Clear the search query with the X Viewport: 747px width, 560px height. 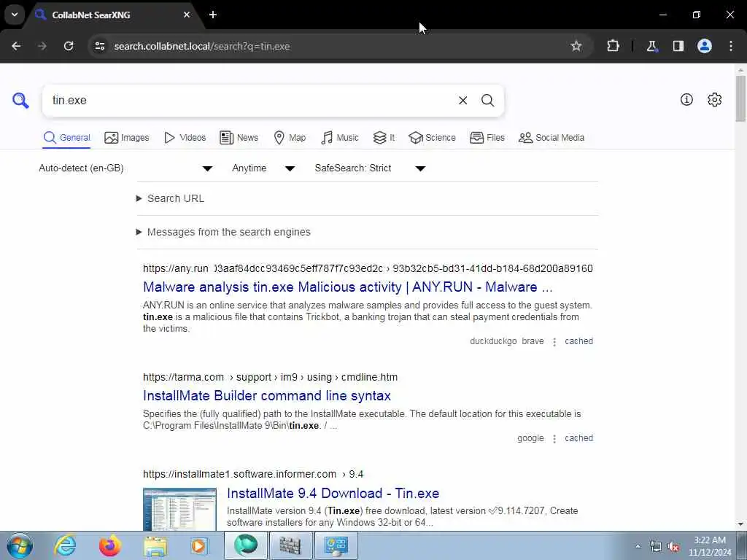click(x=462, y=101)
